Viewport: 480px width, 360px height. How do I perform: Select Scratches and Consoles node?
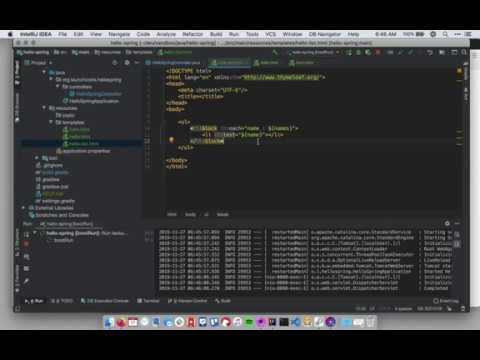pos(59,215)
